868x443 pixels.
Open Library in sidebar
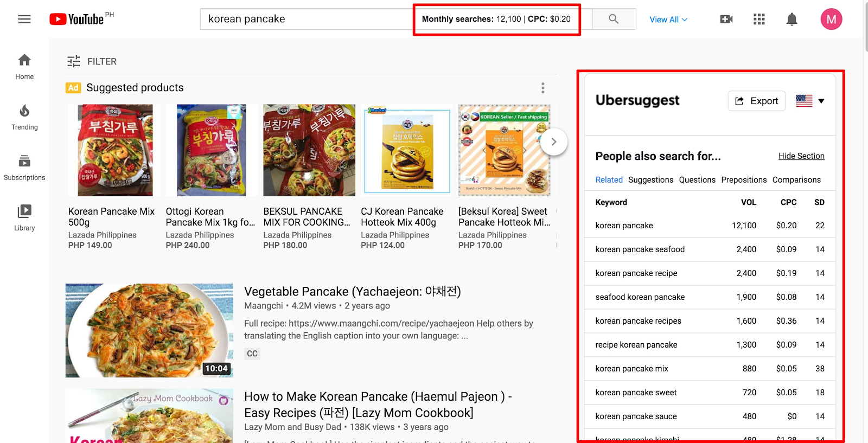coord(24,218)
